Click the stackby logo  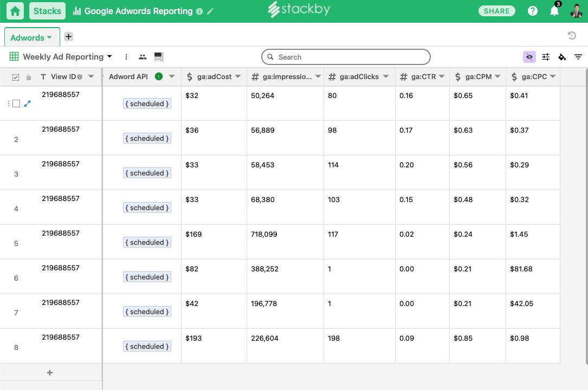(x=299, y=9)
